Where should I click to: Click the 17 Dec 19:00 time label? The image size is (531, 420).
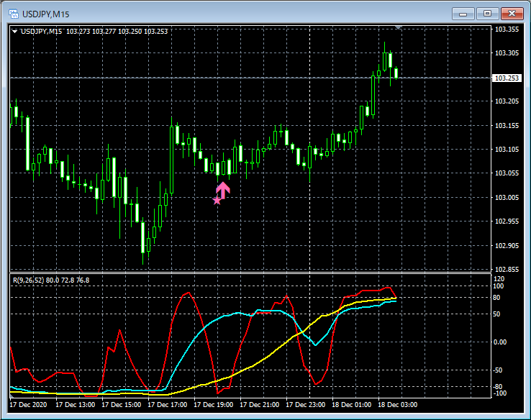point(218,405)
